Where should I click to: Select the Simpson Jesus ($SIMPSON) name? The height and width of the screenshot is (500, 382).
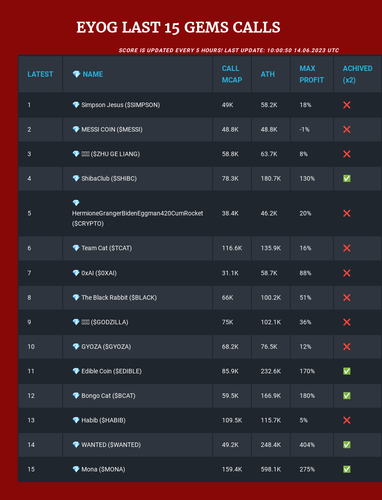(121, 105)
